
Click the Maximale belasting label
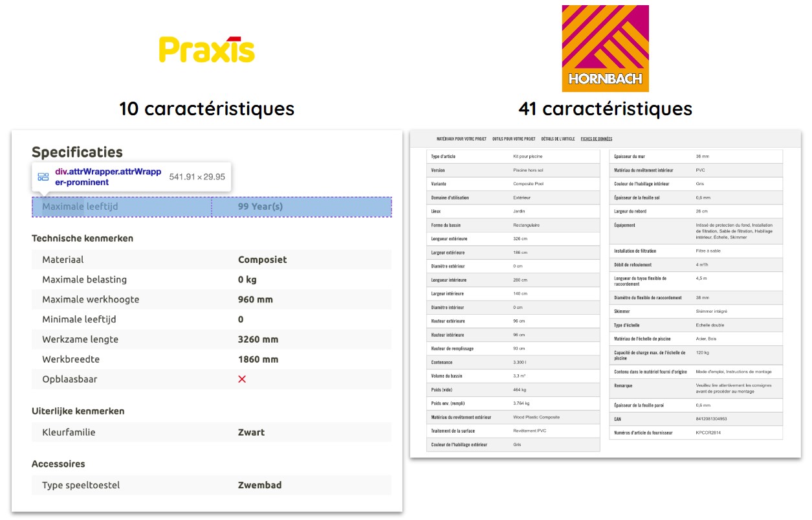coord(85,280)
